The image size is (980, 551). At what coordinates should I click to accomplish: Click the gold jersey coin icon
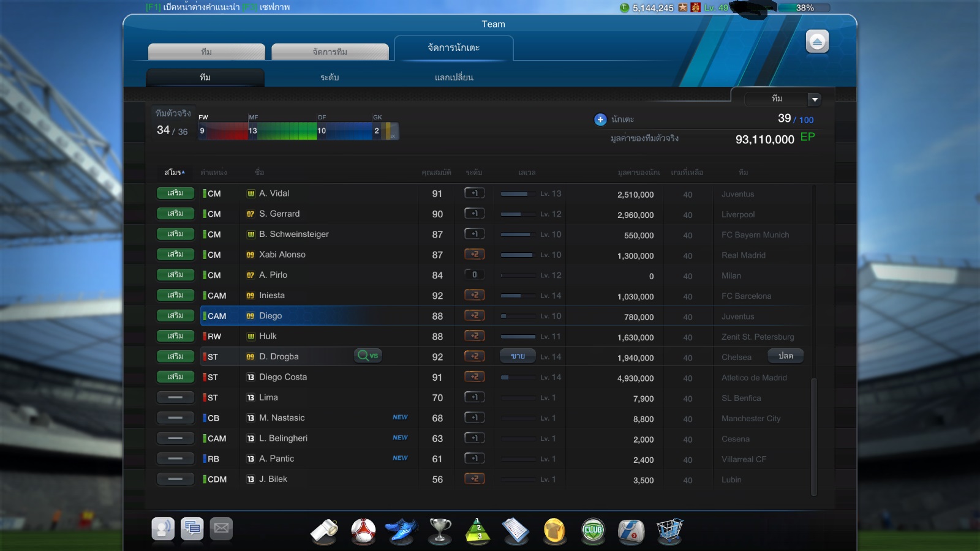click(554, 531)
